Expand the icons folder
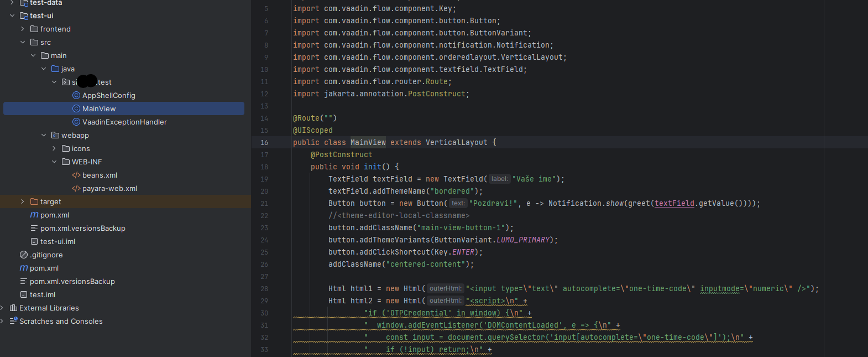This screenshot has height=357, width=868. pos(54,149)
